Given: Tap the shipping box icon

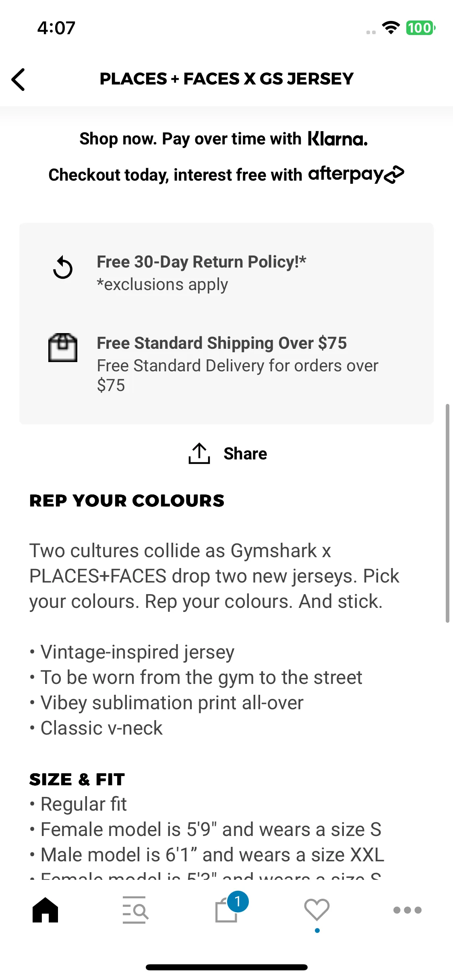Looking at the screenshot, I should point(63,348).
